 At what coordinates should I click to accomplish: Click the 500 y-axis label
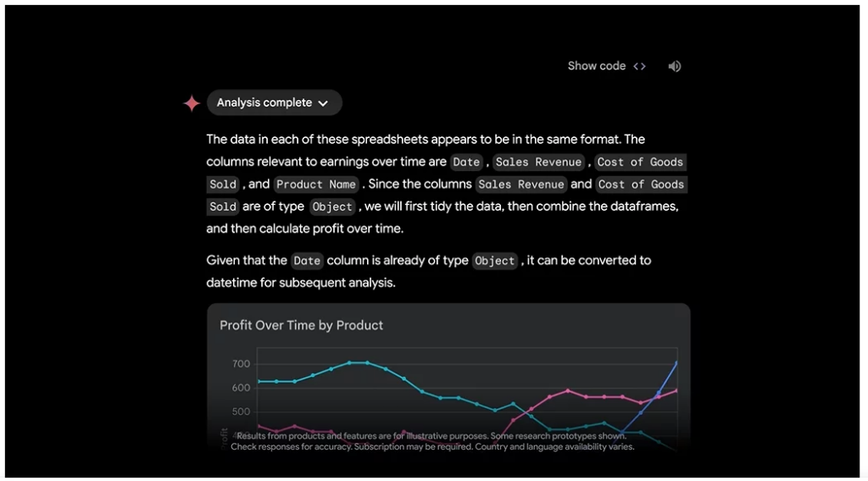(241, 412)
